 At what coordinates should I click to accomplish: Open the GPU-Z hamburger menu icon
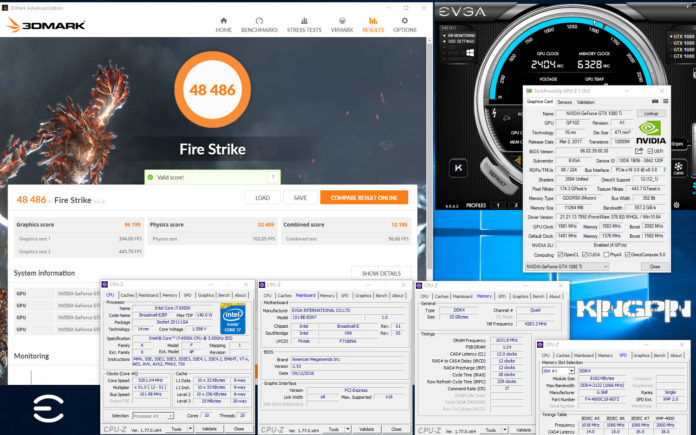coord(665,102)
